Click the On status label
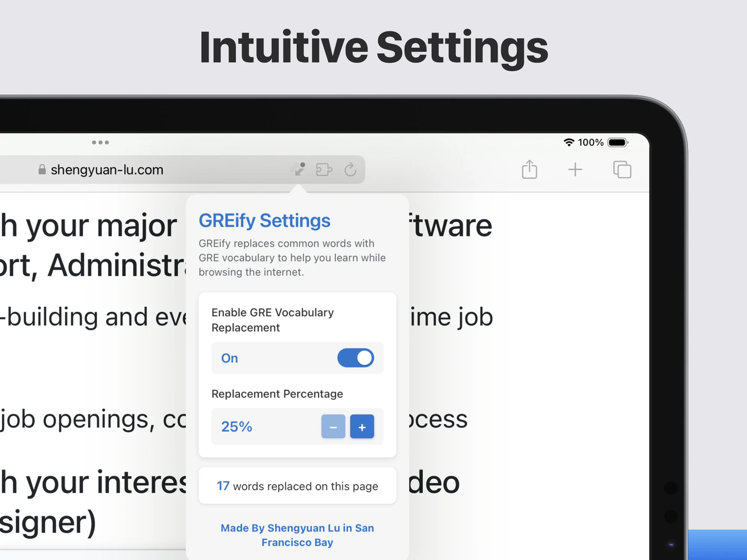 point(229,358)
